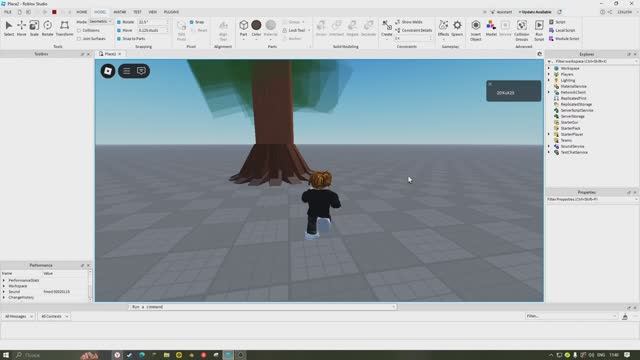The height and width of the screenshot is (360, 640).
Task: Select the Transform tool
Action: click(64, 28)
